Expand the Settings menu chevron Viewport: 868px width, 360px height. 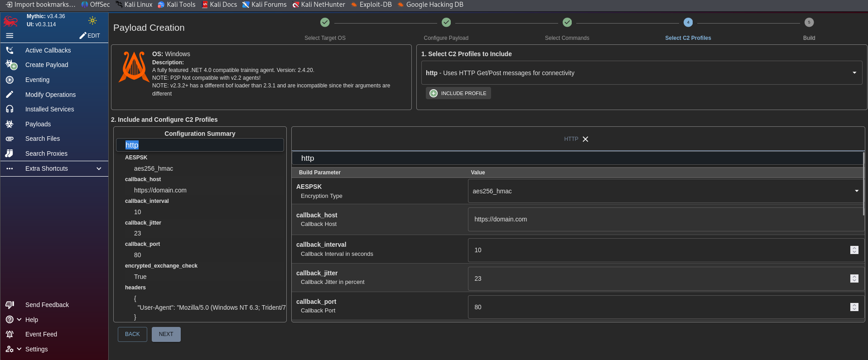19,349
